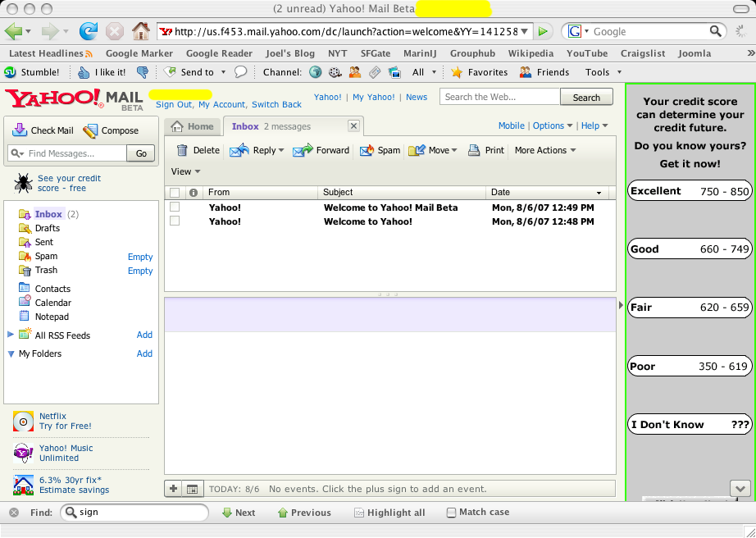Click the browser Reload button

point(88,31)
